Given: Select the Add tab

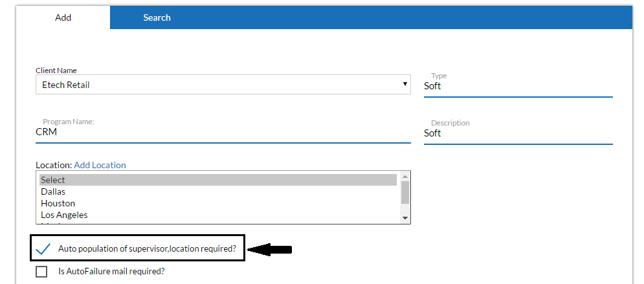Looking at the screenshot, I should [x=63, y=17].
